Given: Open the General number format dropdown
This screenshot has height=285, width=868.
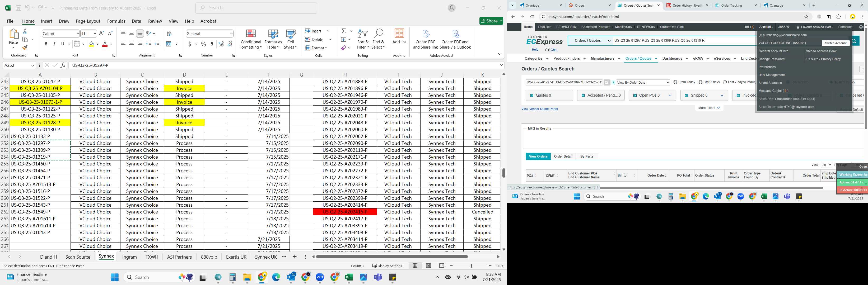Looking at the screenshot, I should 231,34.
